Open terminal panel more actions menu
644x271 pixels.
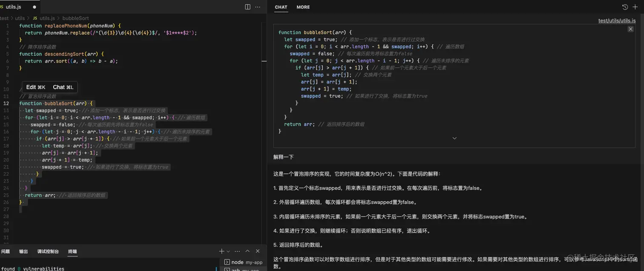(x=237, y=251)
